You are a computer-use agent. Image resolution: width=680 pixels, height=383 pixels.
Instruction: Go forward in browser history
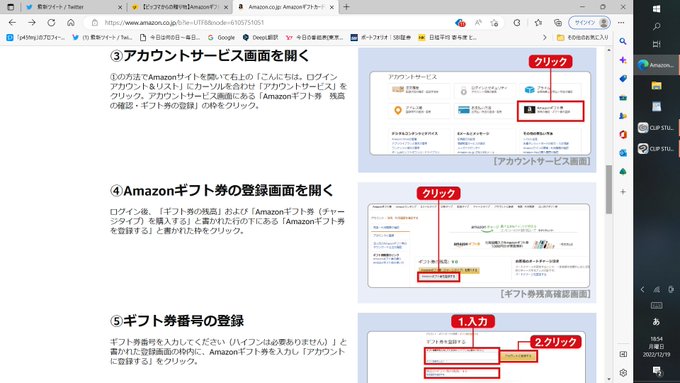[32, 23]
